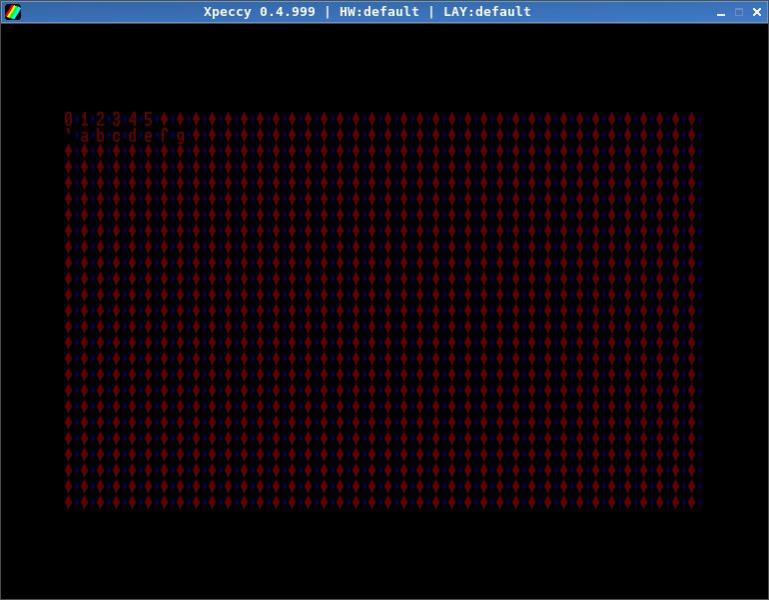Click the letter 'f' in second row
The image size is (769, 600).
(165, 136)
